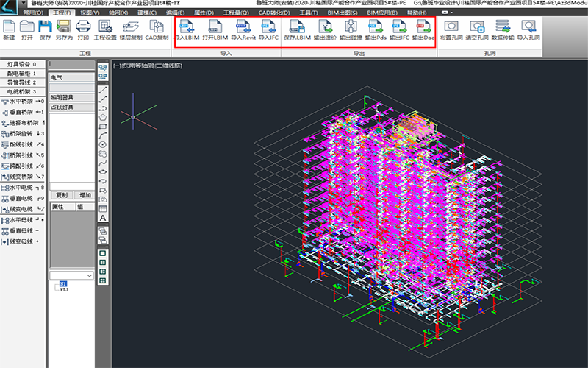Open the CAD转化(D) ribbon tab
This screenshot has width=588, height=368.
(x=274, y=13)
